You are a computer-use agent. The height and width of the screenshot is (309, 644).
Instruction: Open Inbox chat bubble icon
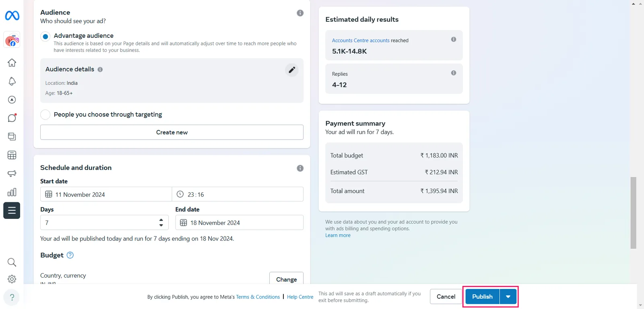(x=12, y=118)
